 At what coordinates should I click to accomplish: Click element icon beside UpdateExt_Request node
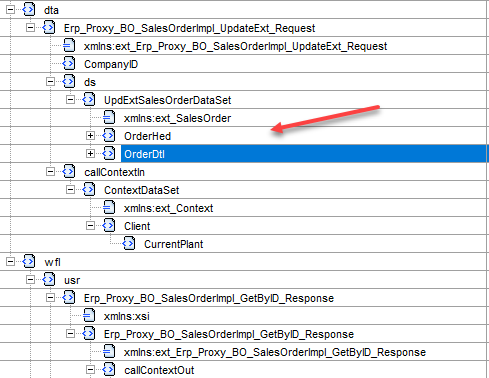coord(49,28)
